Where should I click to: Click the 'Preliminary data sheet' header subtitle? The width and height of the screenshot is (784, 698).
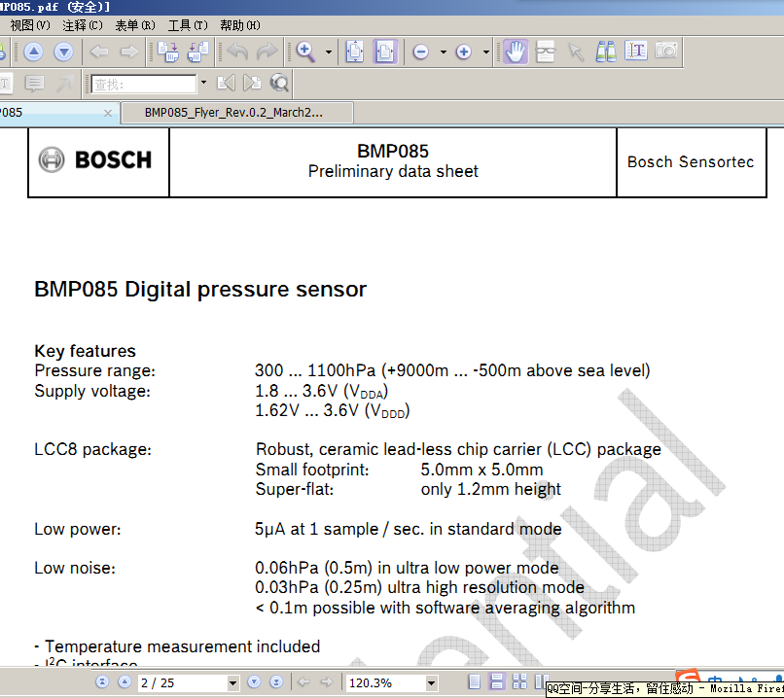393,171
